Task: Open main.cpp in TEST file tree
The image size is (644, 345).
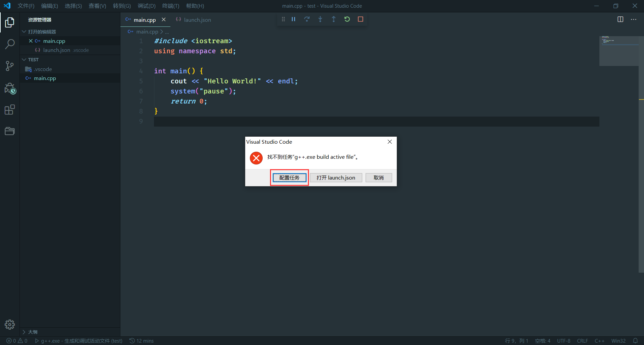Action: tap(45, 78)
